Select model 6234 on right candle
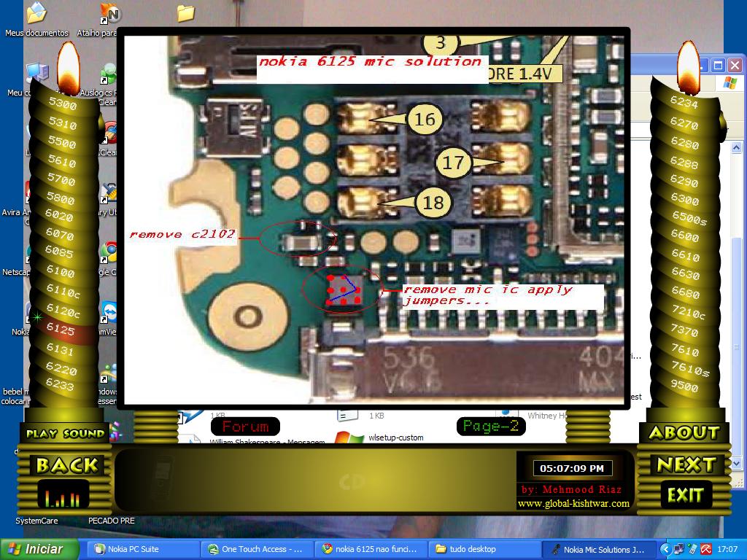 (684, 102)
